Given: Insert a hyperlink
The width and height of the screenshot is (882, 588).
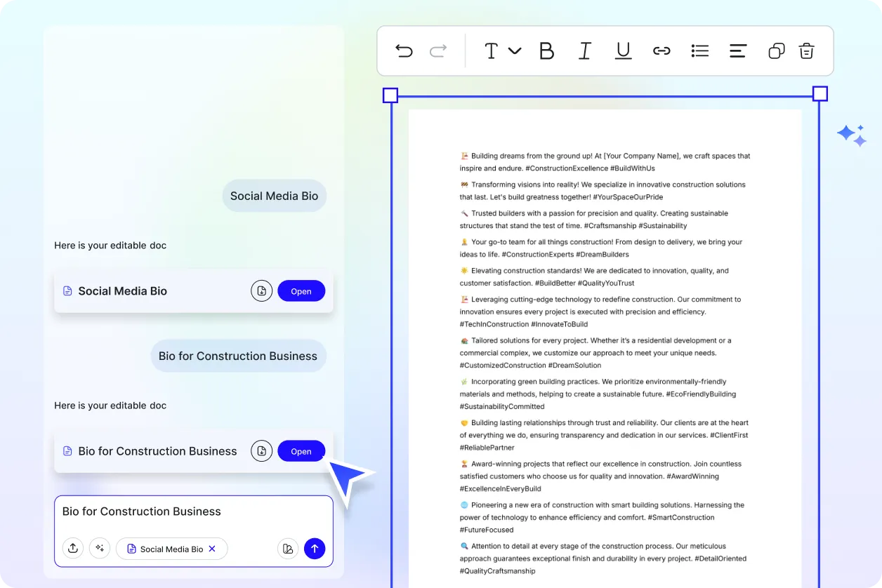Looking at the screenshot, I should tap(661, 51).
